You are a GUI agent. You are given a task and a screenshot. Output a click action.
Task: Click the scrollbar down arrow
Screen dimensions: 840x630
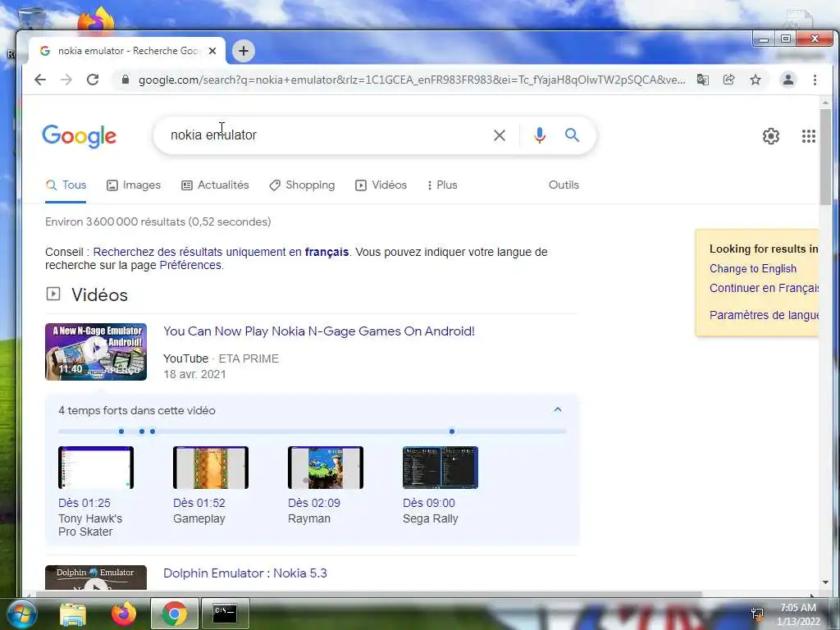click(825, 582)
